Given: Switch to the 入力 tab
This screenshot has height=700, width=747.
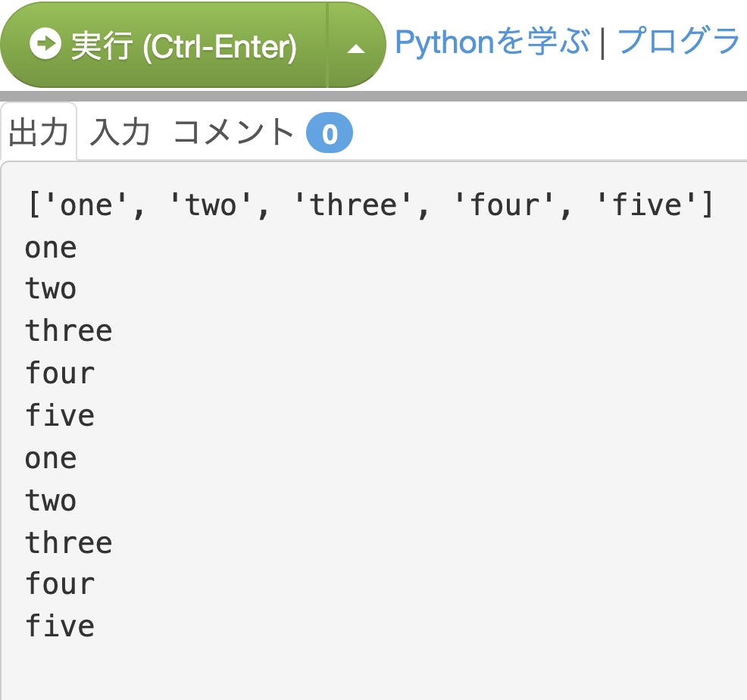Looking at the screenshot, I should point(120,132).
